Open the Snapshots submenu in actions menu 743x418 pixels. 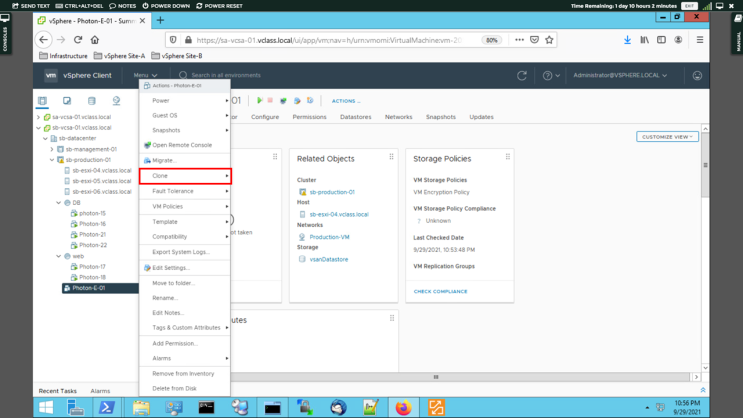coord(185,130)
